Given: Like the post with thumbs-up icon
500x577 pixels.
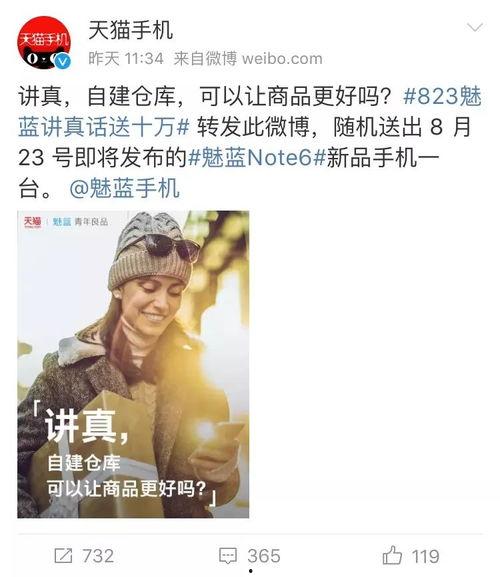Looking at the screenshot, I should 392,555.
